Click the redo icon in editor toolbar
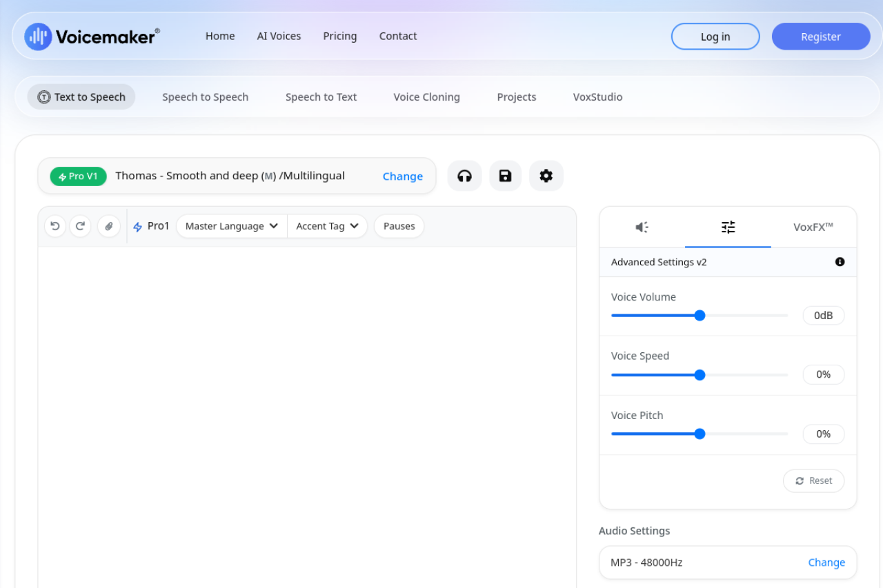 click(80, 226)
